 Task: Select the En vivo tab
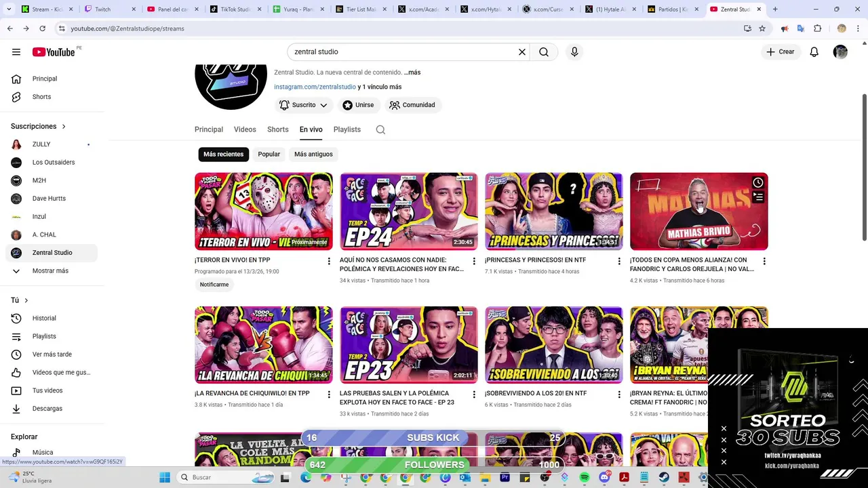(311, 129)
